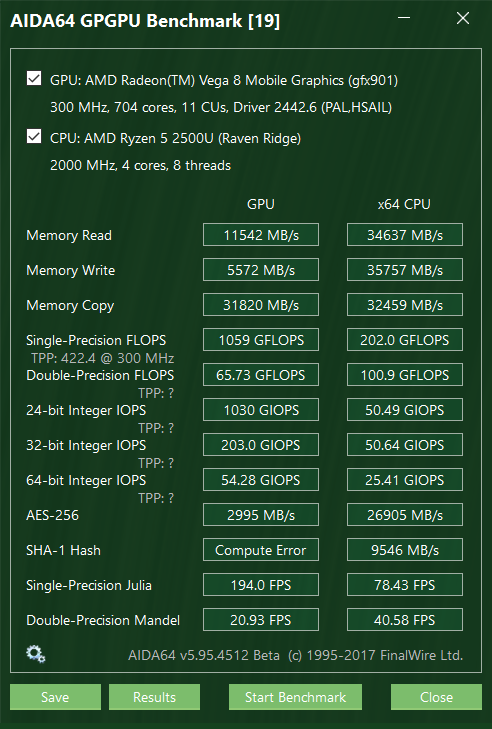Click the GPU SHA-1 Hash Compute Error box
The height and width of the screenshot is (729, 492).
[261, 550]
